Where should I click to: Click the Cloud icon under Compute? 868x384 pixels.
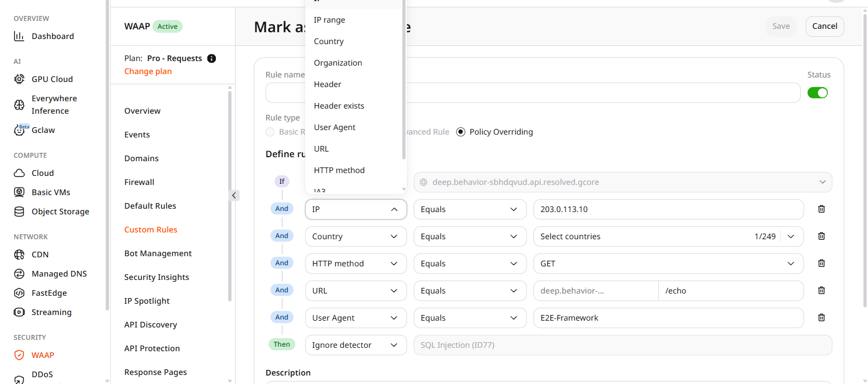pyautogui.click(x=19, y=173)
